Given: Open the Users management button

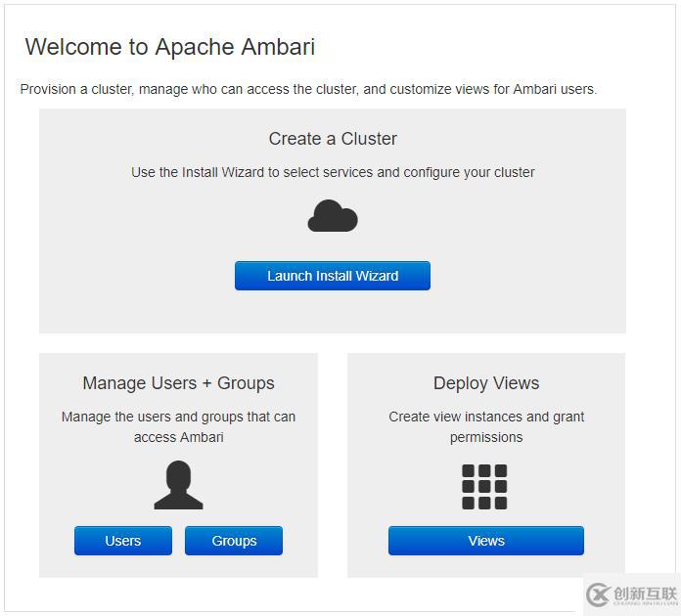Looking at the screenshot, I should [x=123, y=541].
